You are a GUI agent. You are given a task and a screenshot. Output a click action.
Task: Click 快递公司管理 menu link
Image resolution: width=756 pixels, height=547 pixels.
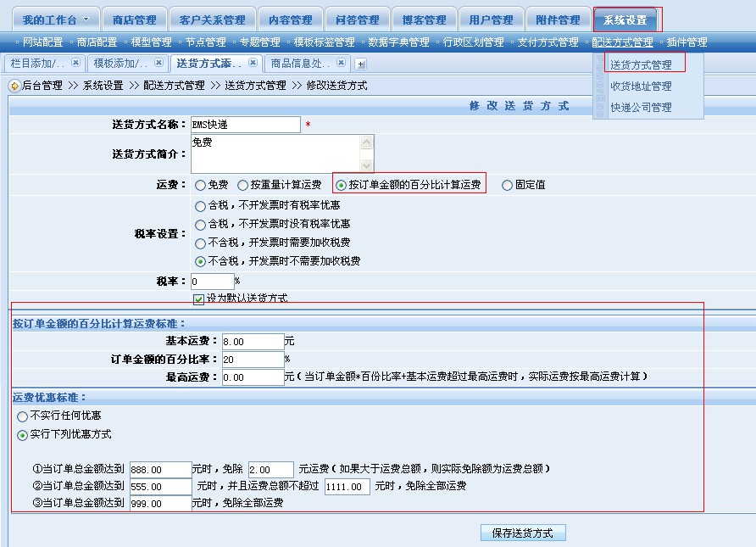[641, 108]
